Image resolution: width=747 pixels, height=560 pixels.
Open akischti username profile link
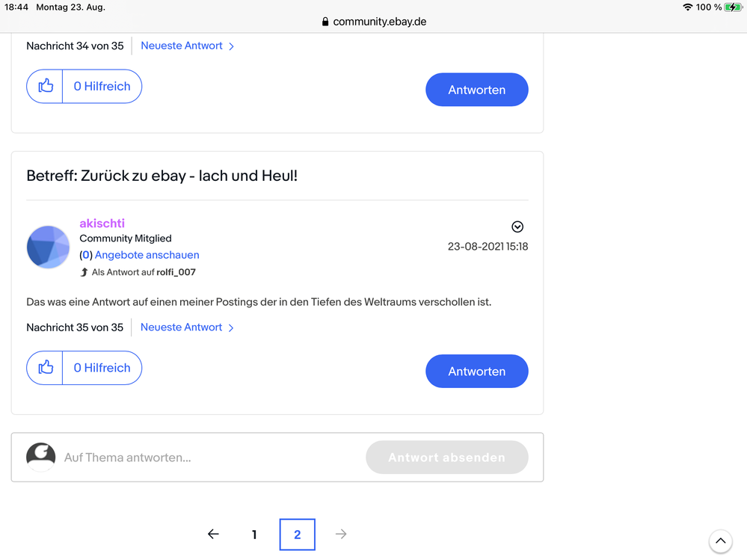[102, 223]
